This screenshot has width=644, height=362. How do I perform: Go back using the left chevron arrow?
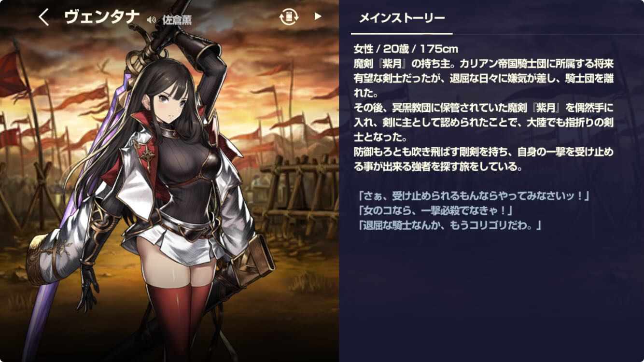(44, 17)
